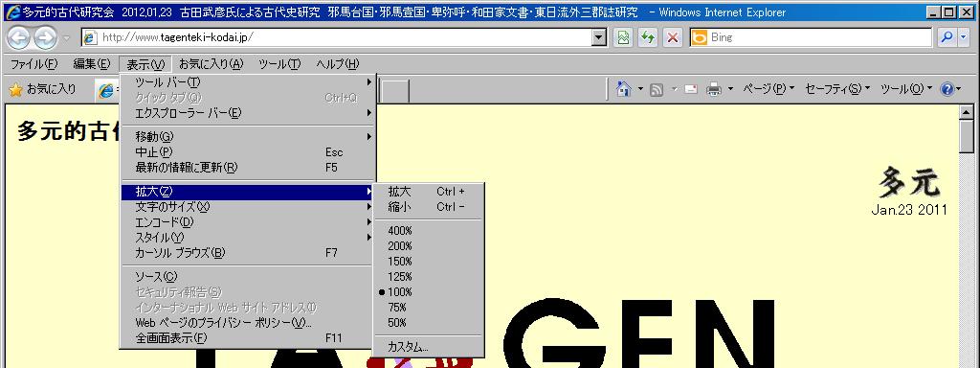This screenshot has width=980, height=368.
Task: Click the red stop X icon
Action: click(x=673, y=37)
